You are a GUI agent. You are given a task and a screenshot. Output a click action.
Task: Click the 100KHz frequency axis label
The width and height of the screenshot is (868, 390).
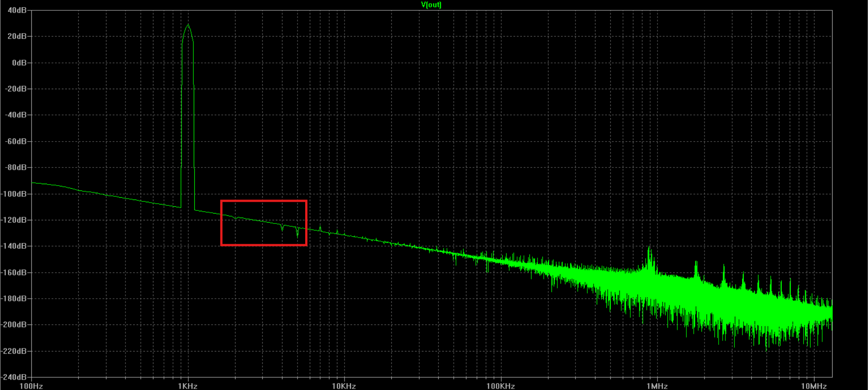tap(500, 386)
